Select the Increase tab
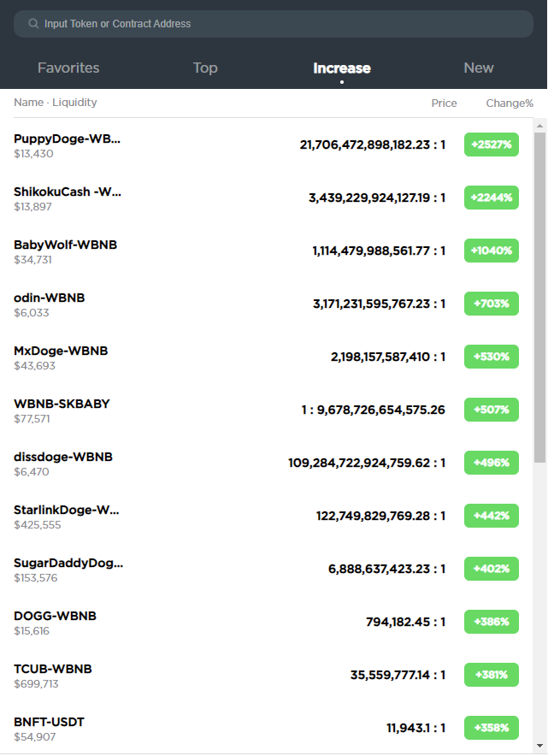The width and height of the screenshot is (548, 756). 342,68
